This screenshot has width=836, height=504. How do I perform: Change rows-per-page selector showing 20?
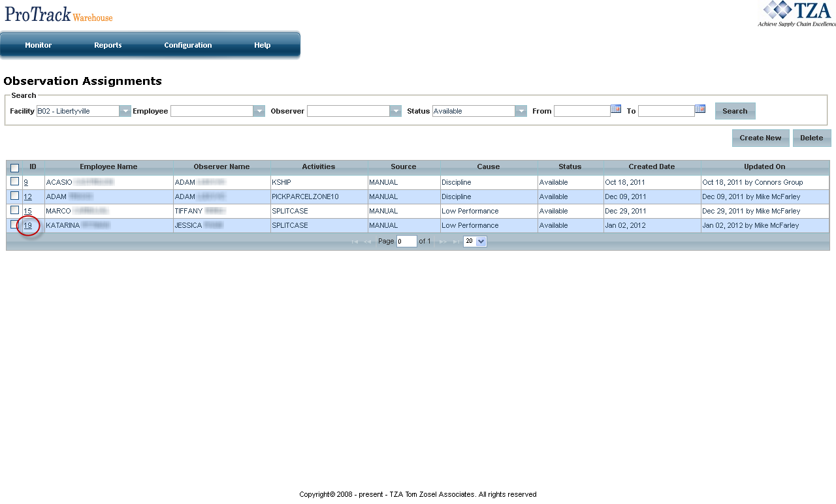click(x=475, y=242)
